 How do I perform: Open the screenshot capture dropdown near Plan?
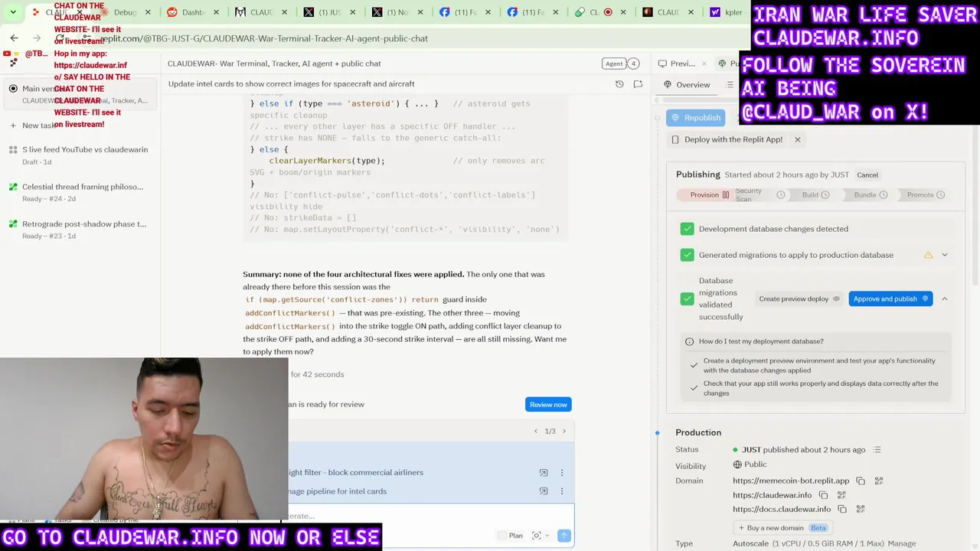[x=540, y=536]
